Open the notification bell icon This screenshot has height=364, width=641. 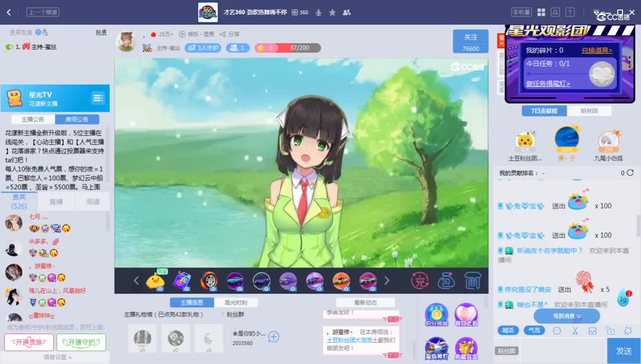tap(555, 12)
